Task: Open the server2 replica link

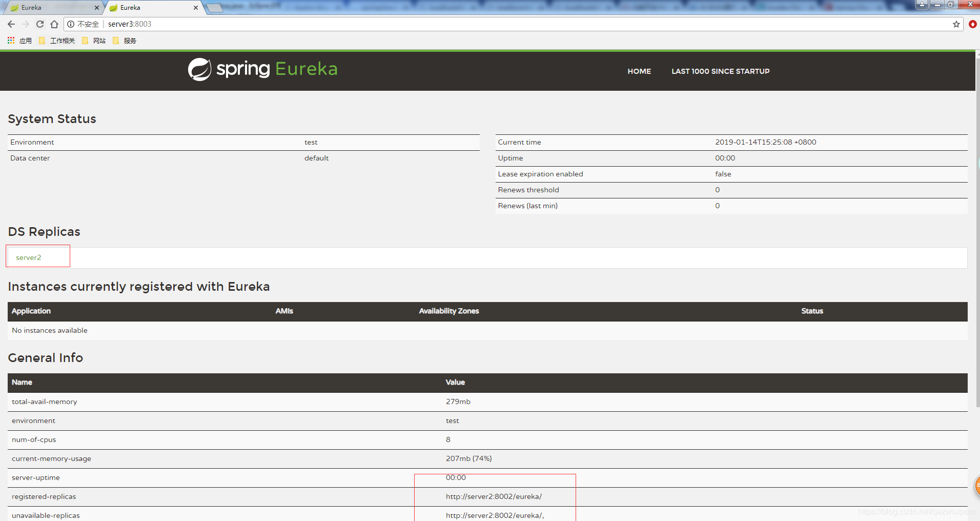Action: (29, 257)
